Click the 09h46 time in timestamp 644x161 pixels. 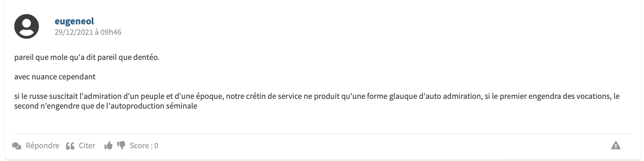(x=111, y=32)
